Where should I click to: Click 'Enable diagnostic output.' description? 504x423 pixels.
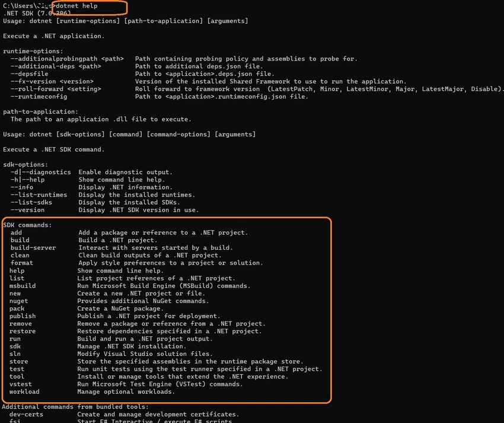(126, 172)
